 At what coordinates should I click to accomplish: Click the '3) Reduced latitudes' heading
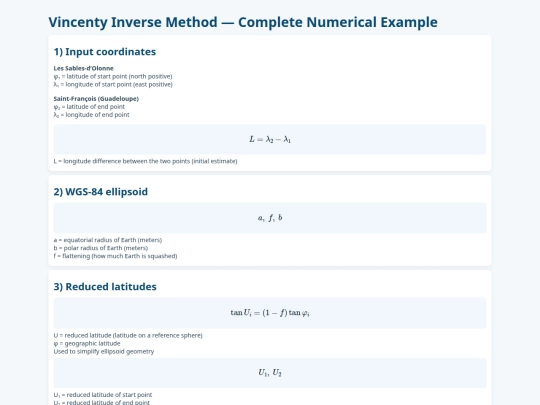point(105,287)
